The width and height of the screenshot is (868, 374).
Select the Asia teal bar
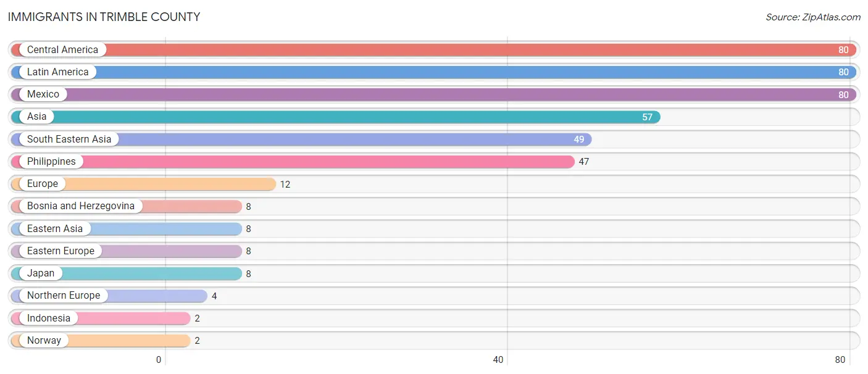[336, 117]
